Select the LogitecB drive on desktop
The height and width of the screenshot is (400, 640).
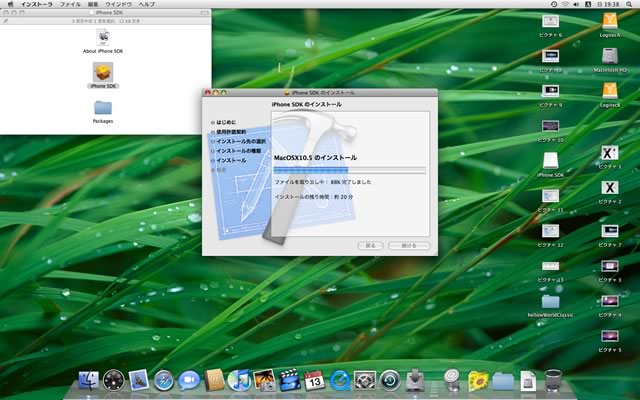(x=610, y=95)
